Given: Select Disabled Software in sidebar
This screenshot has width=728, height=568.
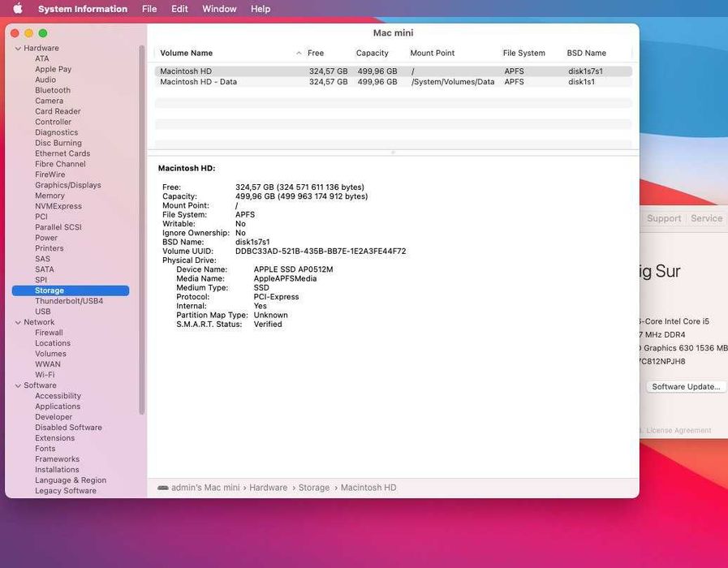Looking at the screenshot, I should click(68, 428).
